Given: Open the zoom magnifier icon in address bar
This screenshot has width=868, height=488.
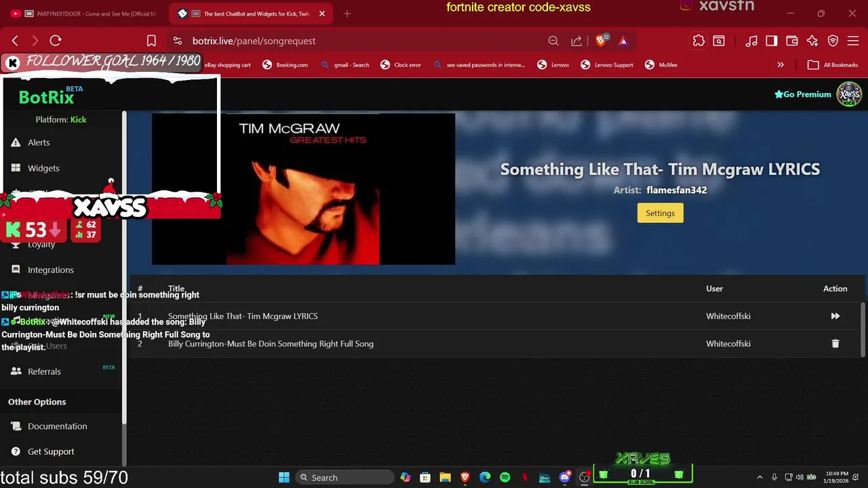Looking at the screenshot, I should (x=553, y=41).
